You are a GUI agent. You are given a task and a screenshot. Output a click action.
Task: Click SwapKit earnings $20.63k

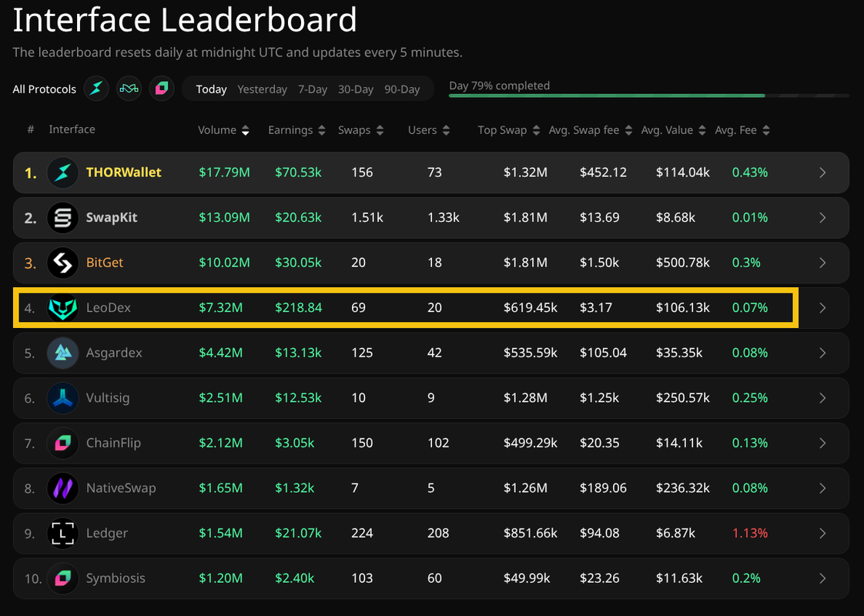coord(298,218)
